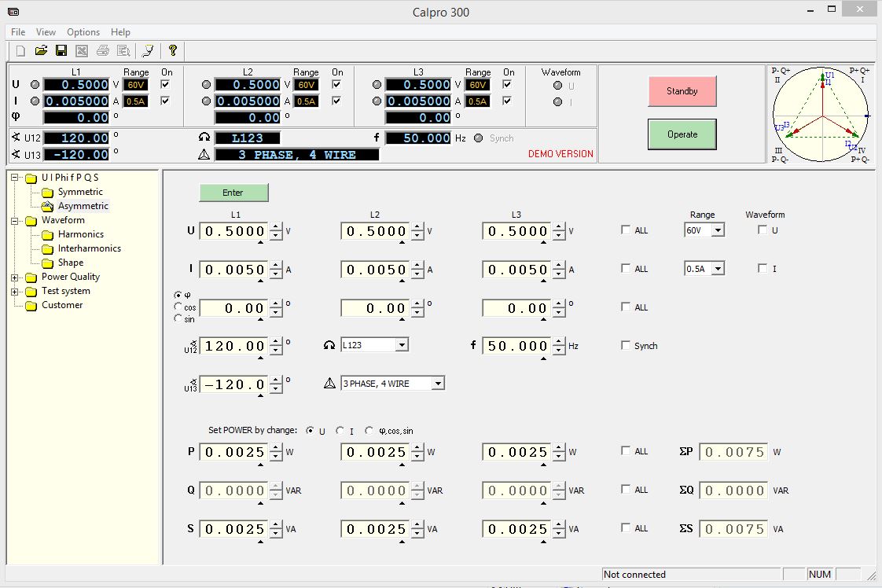This screenshot has width=882, height=588.
Task: Expand the Power Quality tree node
Action: click(x=15, y=277)
